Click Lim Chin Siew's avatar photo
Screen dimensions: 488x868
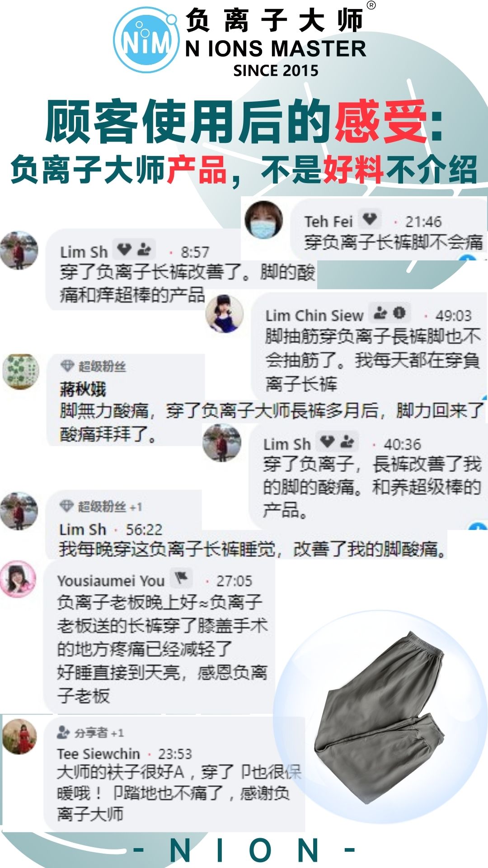coord(225,313)
